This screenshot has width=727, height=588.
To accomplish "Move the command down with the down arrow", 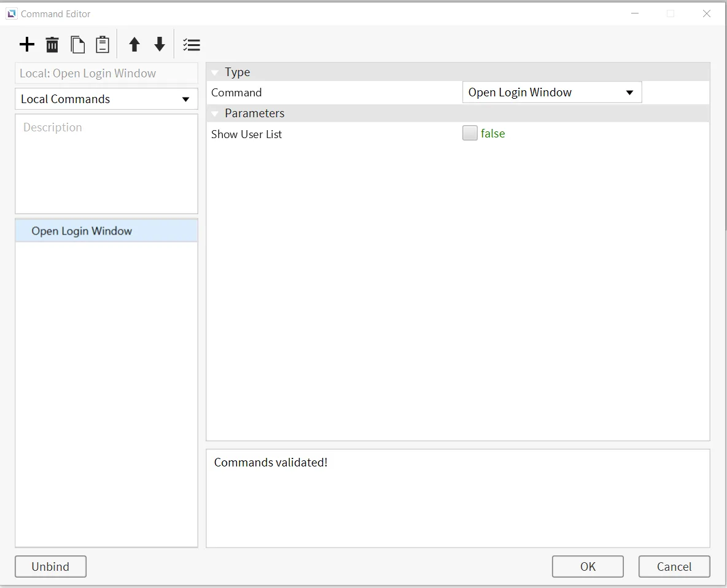I will 160,45.
